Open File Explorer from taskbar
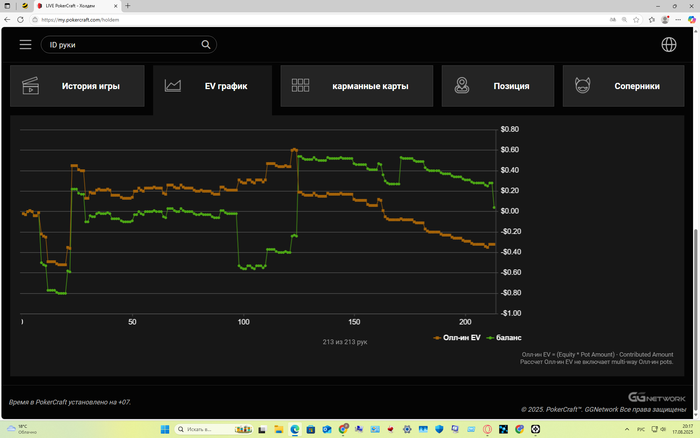Image resolution: width=700 pixels, height=438 pixels. click(x=279, y=430)
